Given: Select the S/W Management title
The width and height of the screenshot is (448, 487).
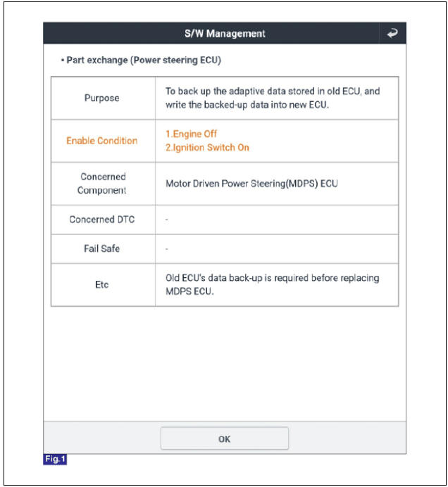Looking at the screenshot, I should (225, 33).
